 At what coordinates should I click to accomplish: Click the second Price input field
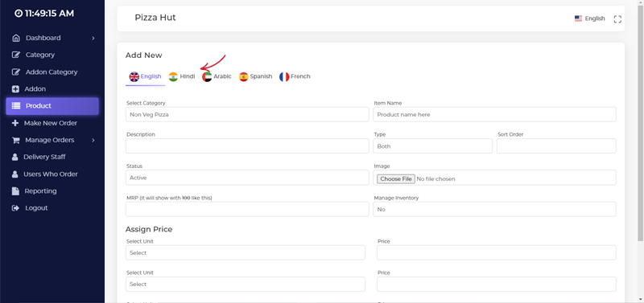pos(497,285)
